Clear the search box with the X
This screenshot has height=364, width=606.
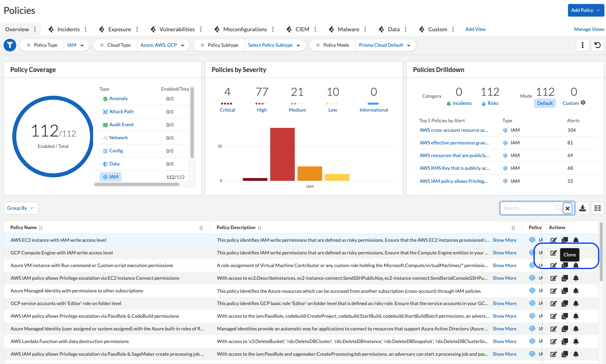pos(568,208)
